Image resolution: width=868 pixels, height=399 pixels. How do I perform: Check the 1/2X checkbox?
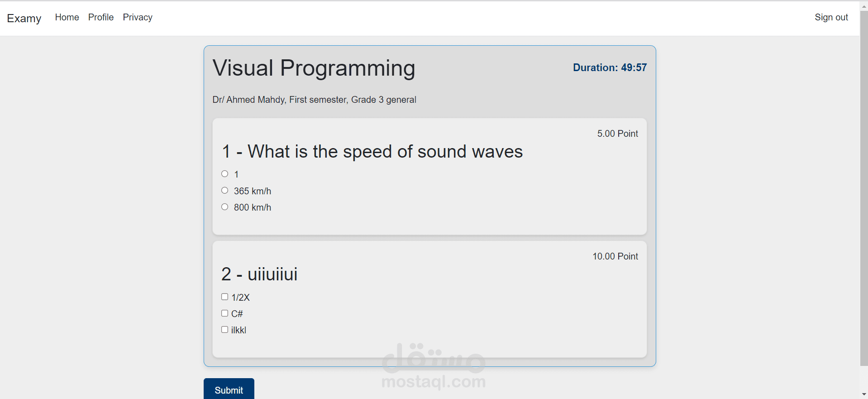[224, 297]
